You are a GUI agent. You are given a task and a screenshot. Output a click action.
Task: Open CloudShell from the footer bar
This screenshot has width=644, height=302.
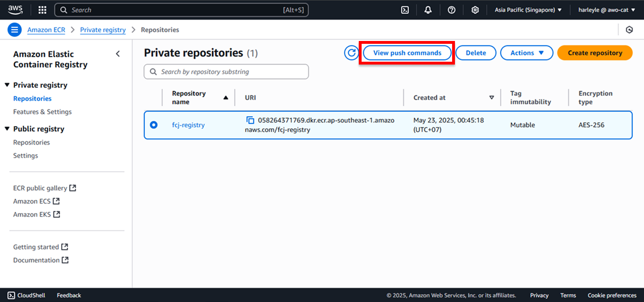[26, 295]
